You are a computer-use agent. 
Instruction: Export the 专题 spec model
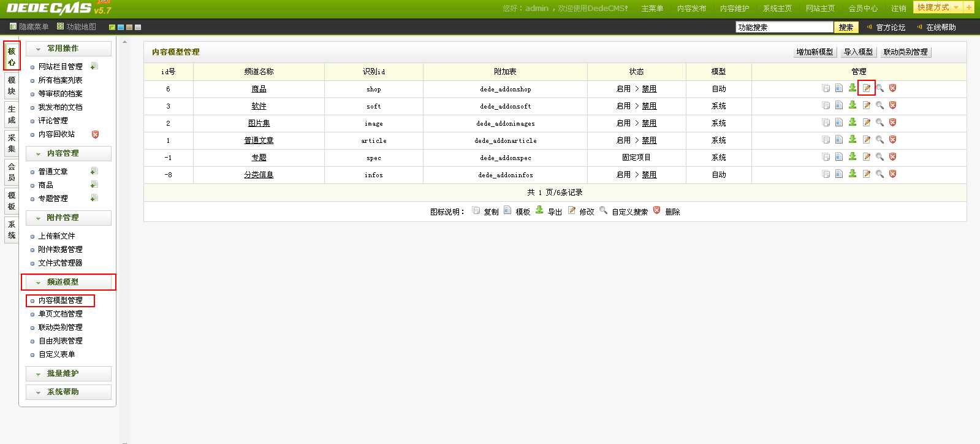point(852,156)
